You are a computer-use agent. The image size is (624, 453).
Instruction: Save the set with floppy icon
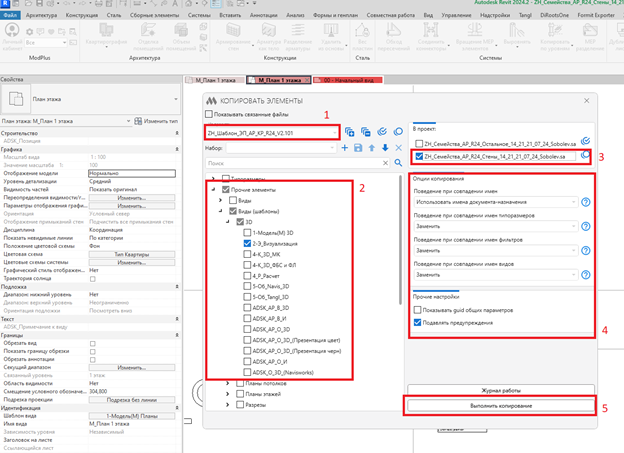(x=358, y=148)
